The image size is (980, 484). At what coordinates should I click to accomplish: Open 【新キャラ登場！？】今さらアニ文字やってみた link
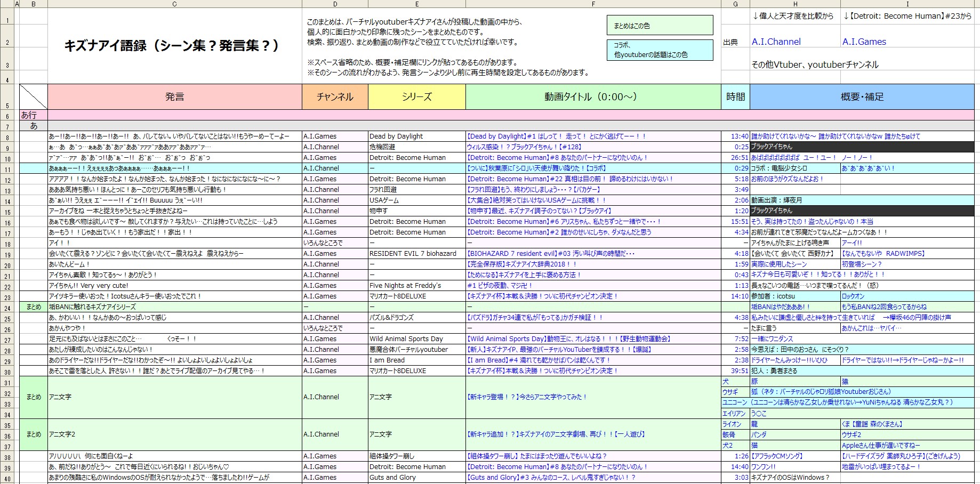pos(527,397)
